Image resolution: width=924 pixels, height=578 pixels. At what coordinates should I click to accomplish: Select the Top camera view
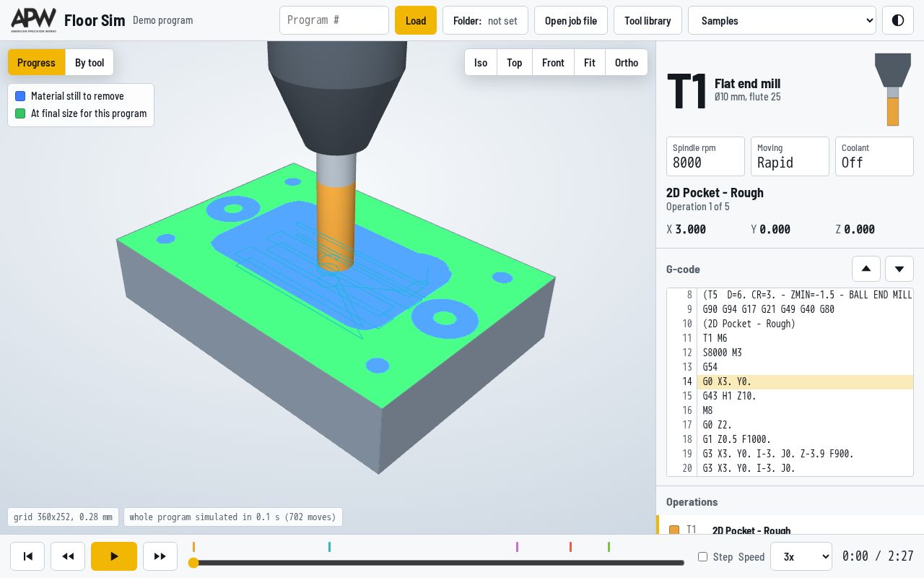(x=515, y=63)
